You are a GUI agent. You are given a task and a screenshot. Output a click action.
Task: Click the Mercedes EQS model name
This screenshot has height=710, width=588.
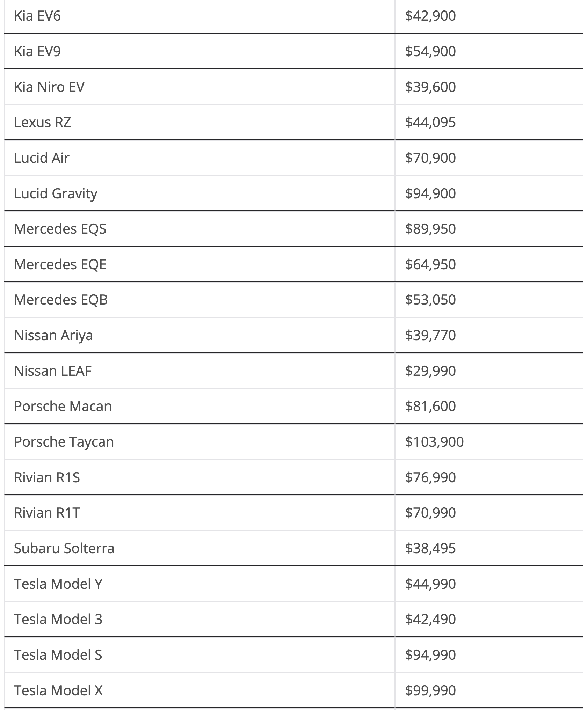(60, 229)
